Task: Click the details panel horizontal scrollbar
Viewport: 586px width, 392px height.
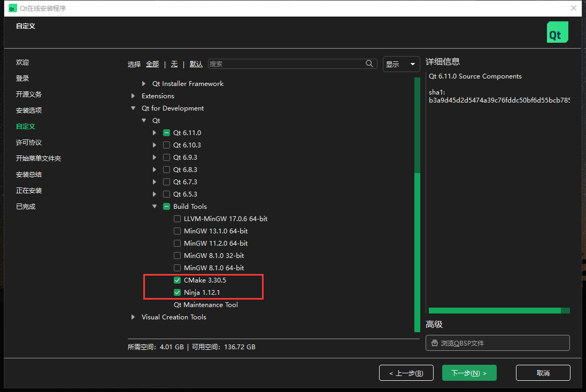Action: point(495,311)
